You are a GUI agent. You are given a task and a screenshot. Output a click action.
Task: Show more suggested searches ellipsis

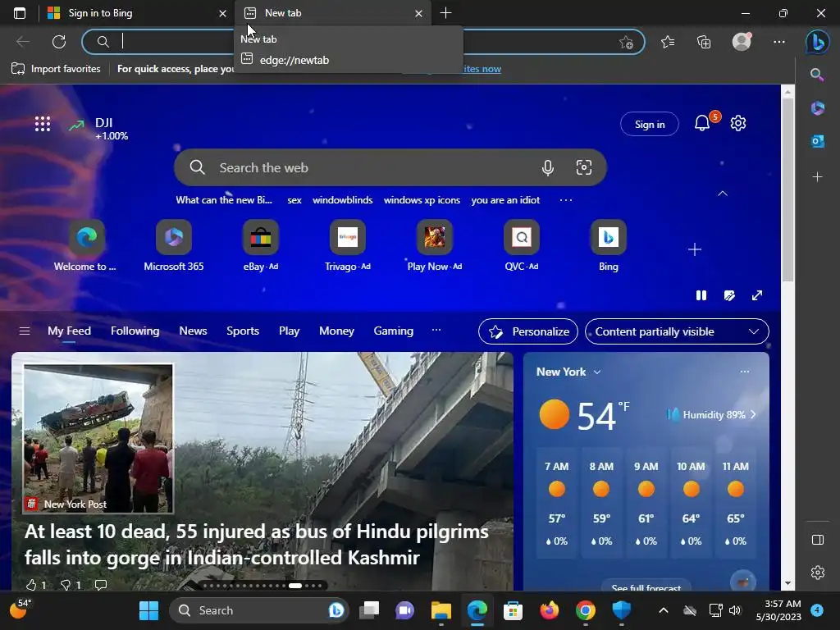[x=566, y=200]
